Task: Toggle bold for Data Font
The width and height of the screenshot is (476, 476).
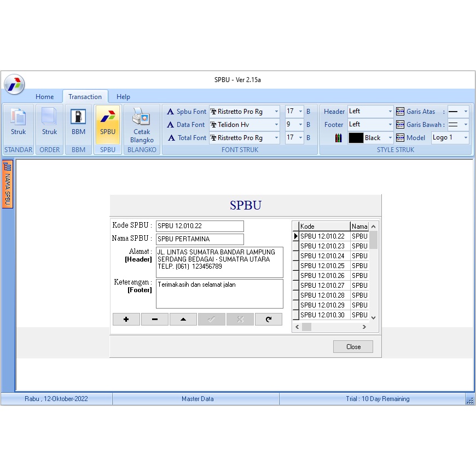Action: (x=309, y=124)
